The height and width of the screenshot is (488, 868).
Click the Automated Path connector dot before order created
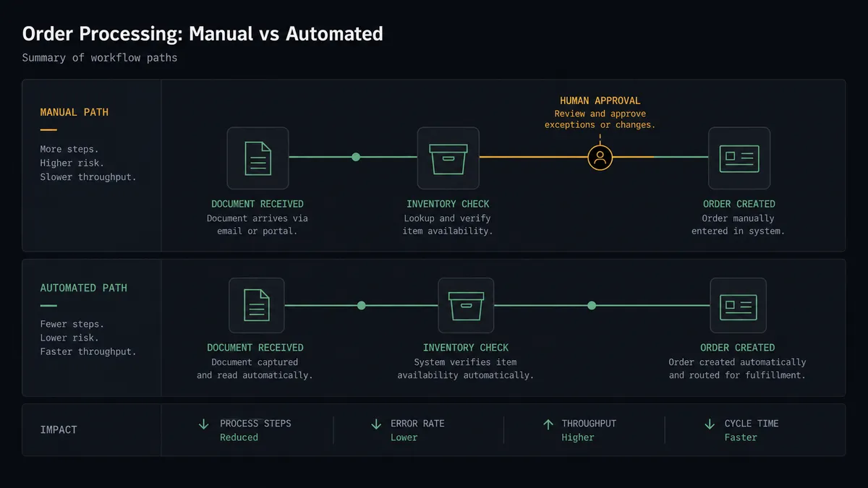pyautogui.click(x=592, y=305)
